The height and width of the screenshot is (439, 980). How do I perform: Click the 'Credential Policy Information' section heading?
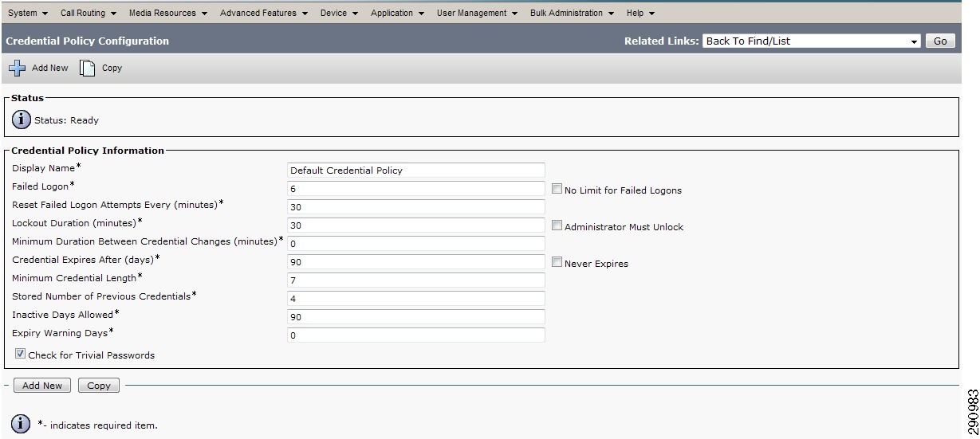click(88, 151)
